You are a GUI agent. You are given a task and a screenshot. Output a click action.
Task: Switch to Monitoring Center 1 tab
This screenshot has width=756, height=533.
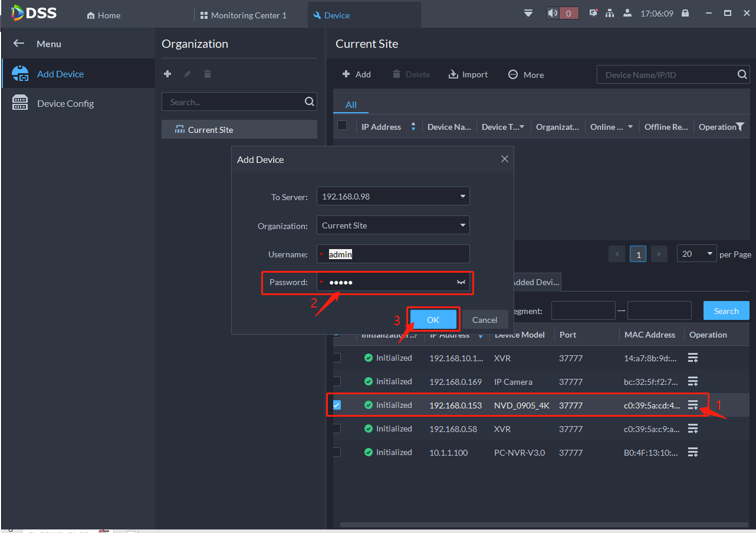coord(244,15)
